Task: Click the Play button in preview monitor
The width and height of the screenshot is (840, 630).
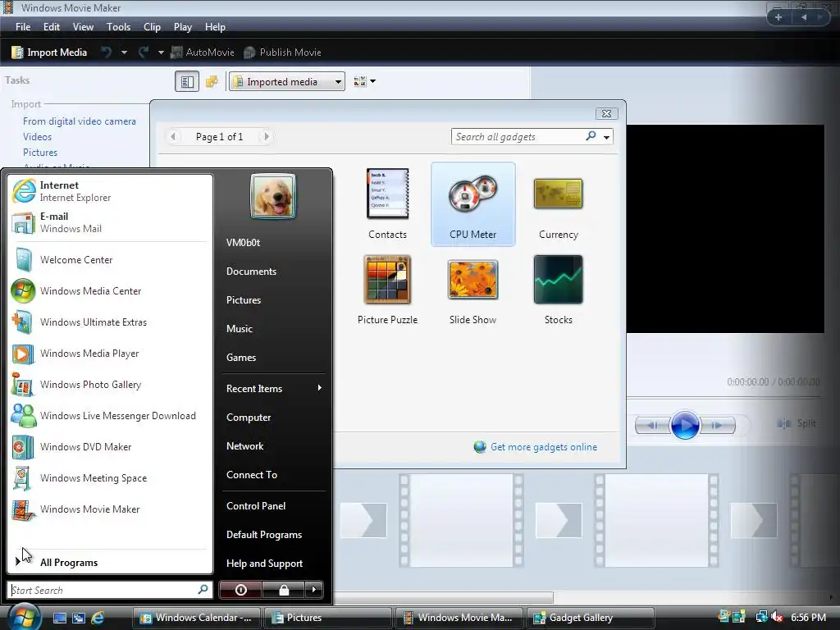Action: pyautogui.click(x=685, y=426)
